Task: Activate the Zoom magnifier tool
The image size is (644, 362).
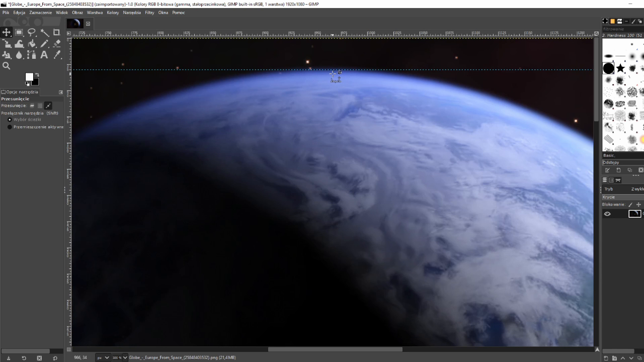Action: pyautogui.click(x=7, y=66)
